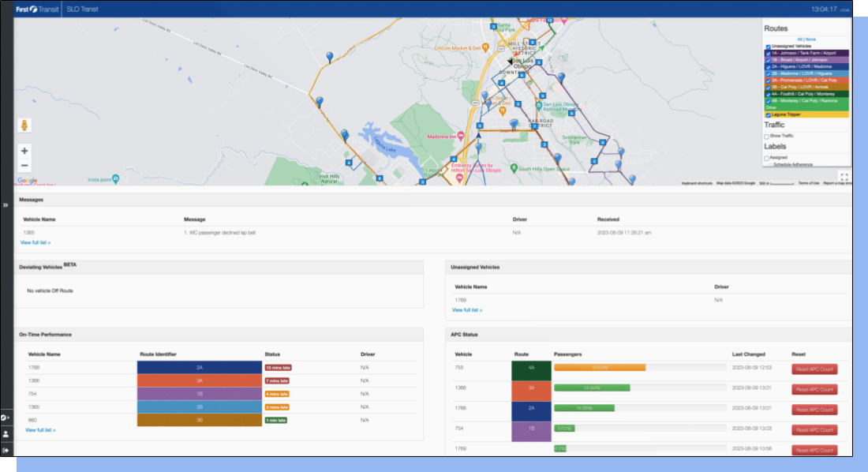This screenshot has height=472, width=868.
Task: Click '1 min late' status badge
Action: [x=275, y=420]
